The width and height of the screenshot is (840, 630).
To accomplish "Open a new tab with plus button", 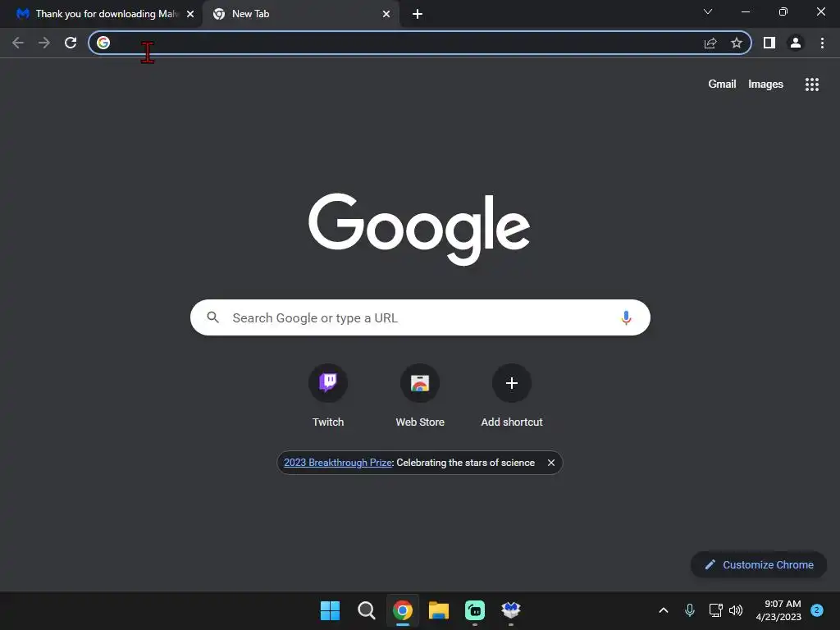I will point(418,14).
